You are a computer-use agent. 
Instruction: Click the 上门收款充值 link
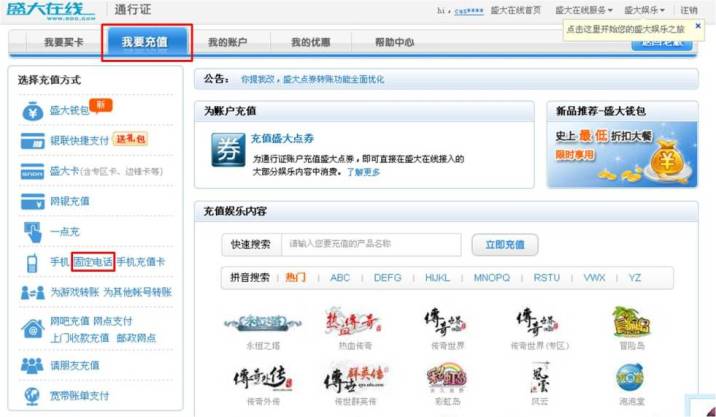tap(79, 338)
